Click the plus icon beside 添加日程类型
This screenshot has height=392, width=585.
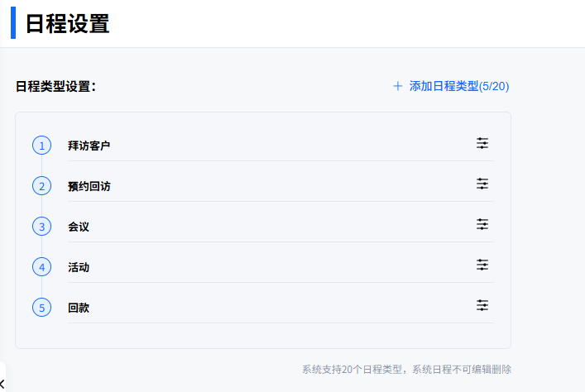[398, 86]
